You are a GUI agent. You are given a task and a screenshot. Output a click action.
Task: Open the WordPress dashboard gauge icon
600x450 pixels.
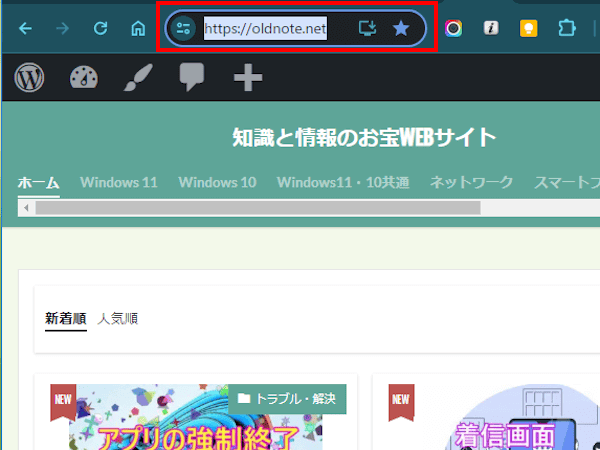coord(84,77)
